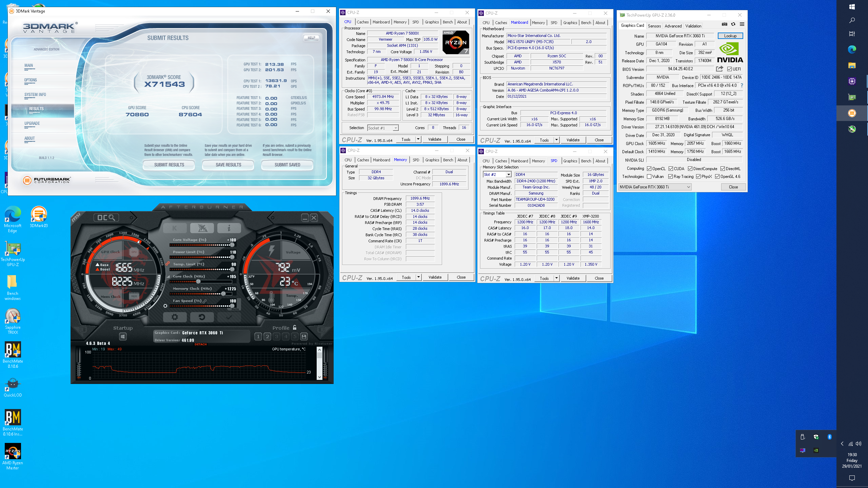Viewport: 868px width, 488px height.
Task: Toggle the OpenCL checkbox in GPU-Z
Action: tap(649, 169)
